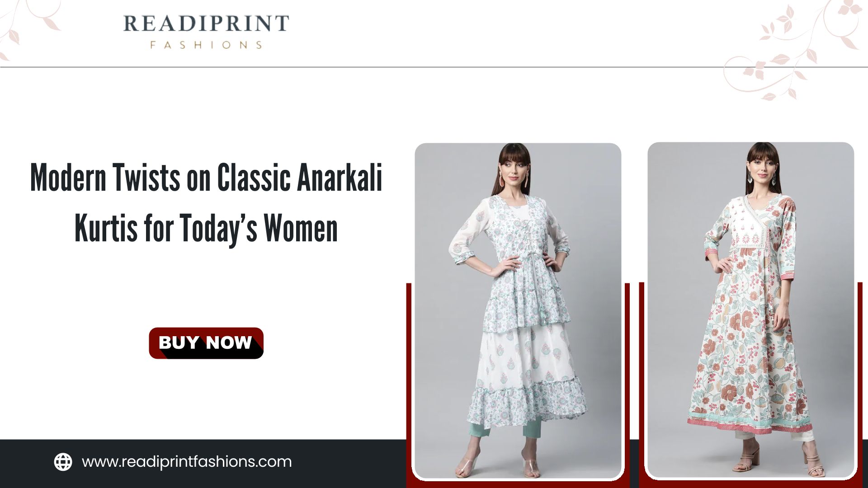Select the white tiered kurti model photo
The image size is (868, 488).
pos(518,311)
